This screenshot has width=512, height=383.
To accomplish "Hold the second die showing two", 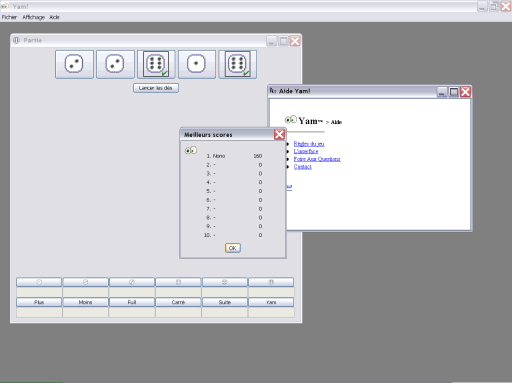I will point(115,64).
